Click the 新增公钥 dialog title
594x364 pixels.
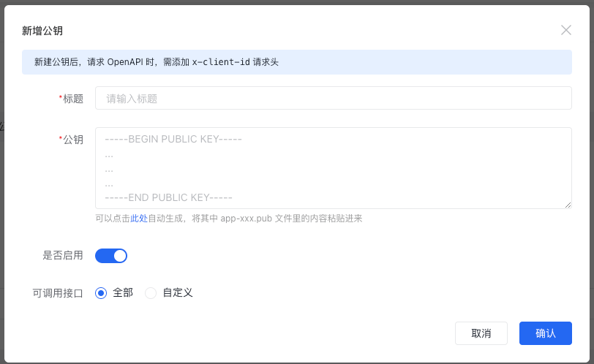click(x=42, y=31)
